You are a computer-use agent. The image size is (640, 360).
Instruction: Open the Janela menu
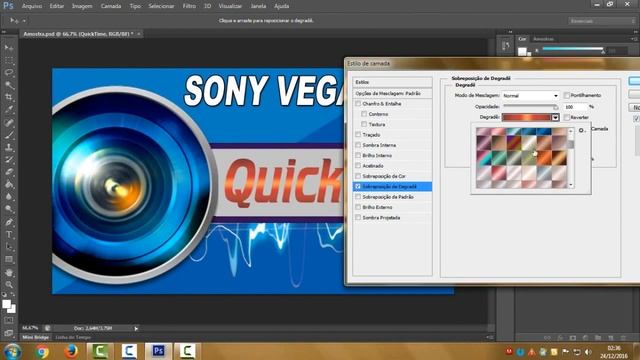[258, 6]
